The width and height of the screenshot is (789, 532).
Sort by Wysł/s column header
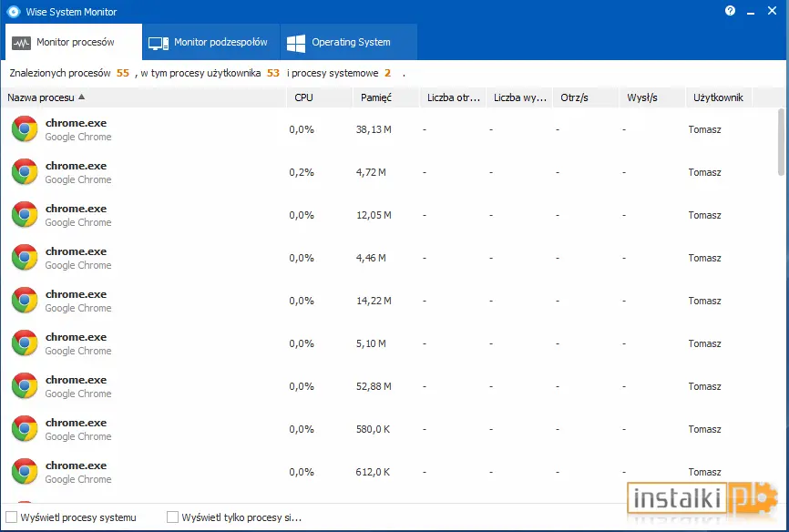coord(652,97)
